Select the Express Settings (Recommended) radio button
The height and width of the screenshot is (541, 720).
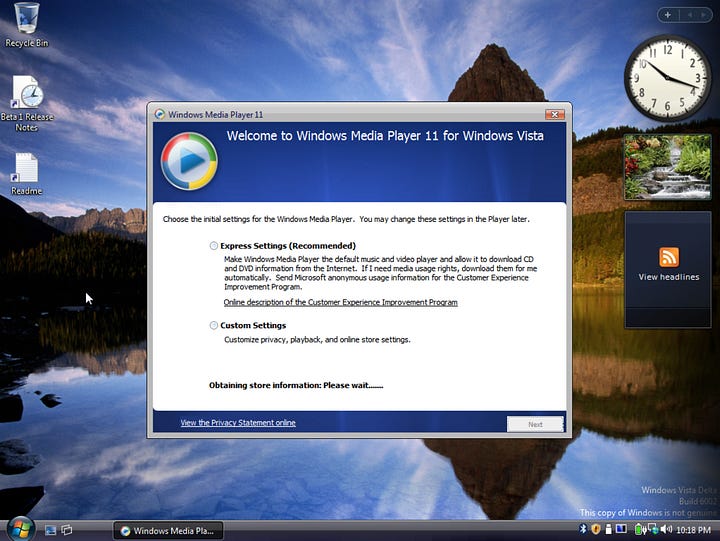(x=214, y=246)
